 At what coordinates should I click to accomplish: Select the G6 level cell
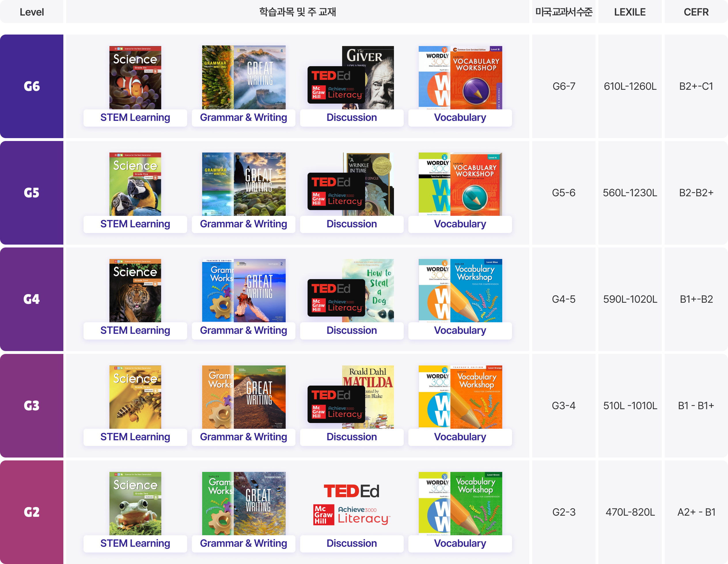coord(32,86)
